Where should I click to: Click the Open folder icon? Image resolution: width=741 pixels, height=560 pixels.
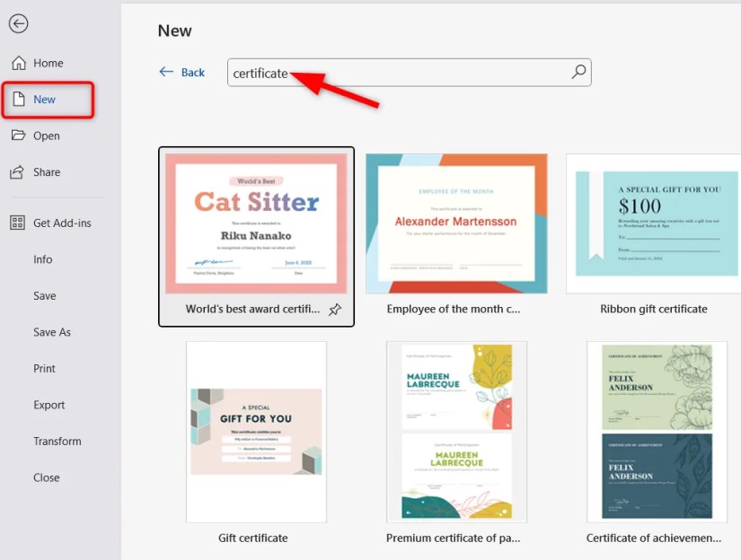click(x=19, y=135)
